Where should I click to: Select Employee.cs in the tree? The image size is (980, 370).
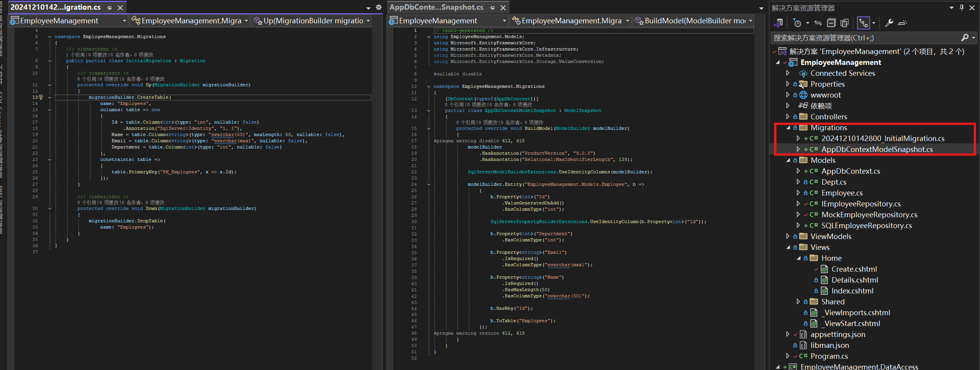point(842,193)
